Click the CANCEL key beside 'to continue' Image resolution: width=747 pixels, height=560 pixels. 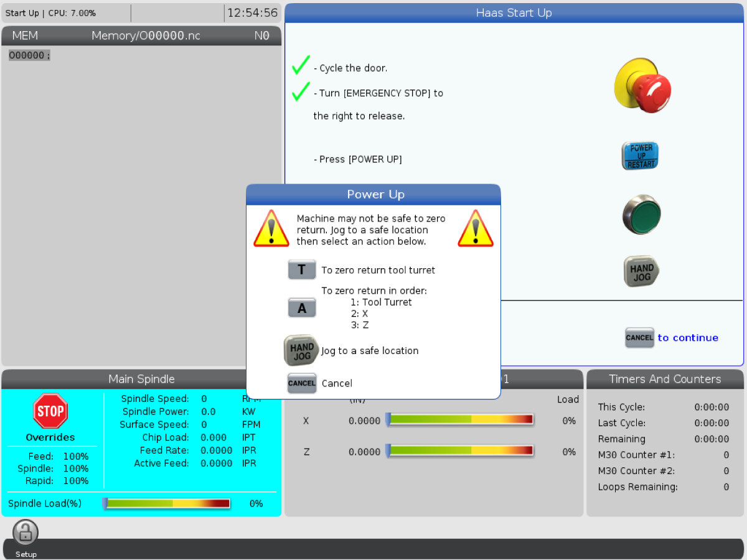(639, 337)
